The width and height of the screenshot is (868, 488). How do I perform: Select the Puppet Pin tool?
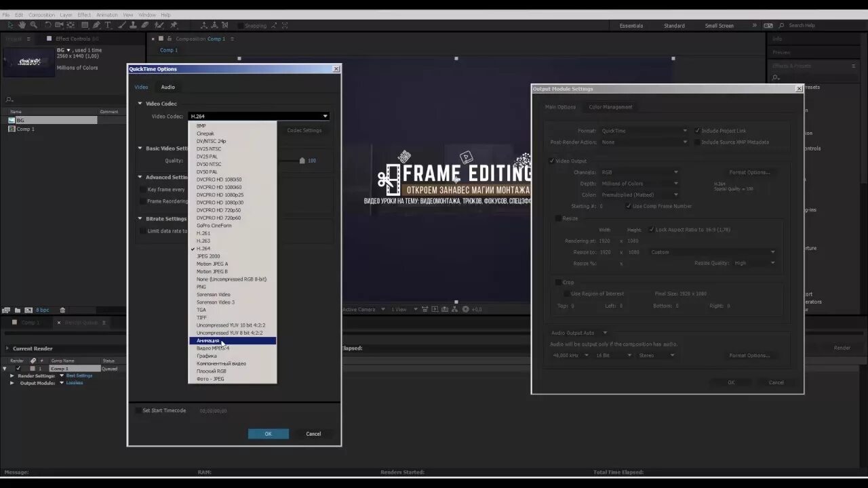pos(174,25)
